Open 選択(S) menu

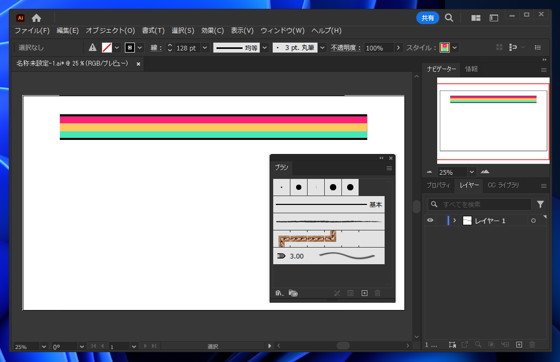(183, 31)
